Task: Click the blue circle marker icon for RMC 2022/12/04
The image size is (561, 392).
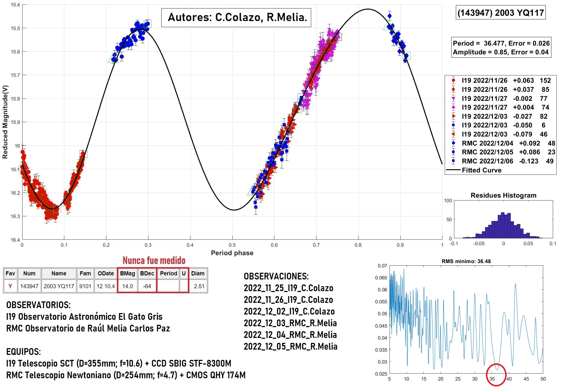Action: [x=453, y=143]
